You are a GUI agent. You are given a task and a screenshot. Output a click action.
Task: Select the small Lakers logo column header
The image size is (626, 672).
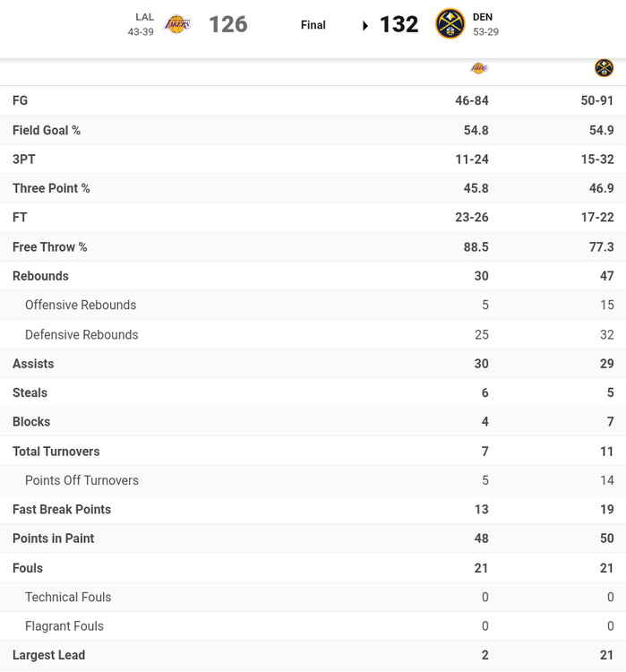pyautogui.click(x=479, y=68)
